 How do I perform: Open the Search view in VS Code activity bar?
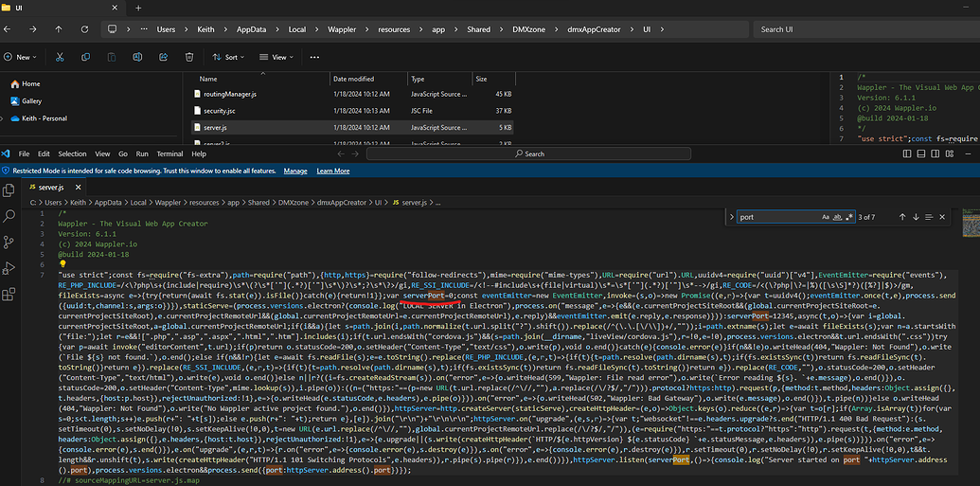(9, 216)
